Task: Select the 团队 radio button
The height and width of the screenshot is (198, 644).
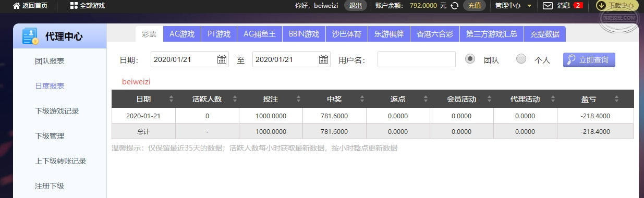Action: click(x=470, y=59)
